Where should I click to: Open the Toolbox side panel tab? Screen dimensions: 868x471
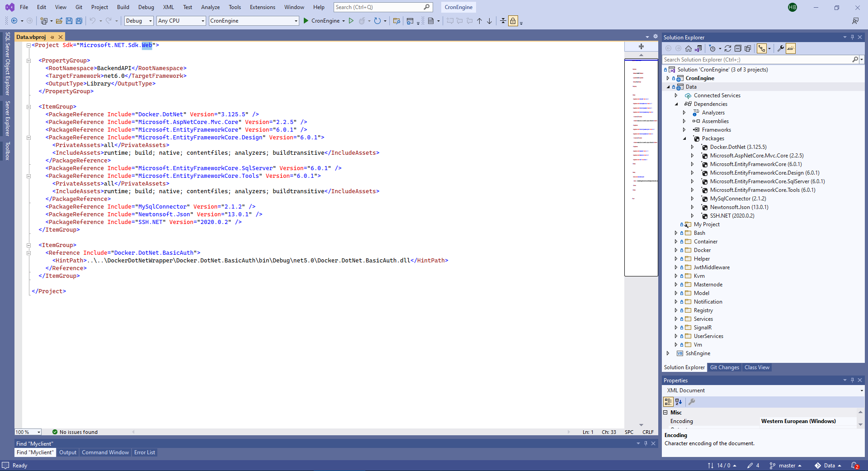click(7, 151)
